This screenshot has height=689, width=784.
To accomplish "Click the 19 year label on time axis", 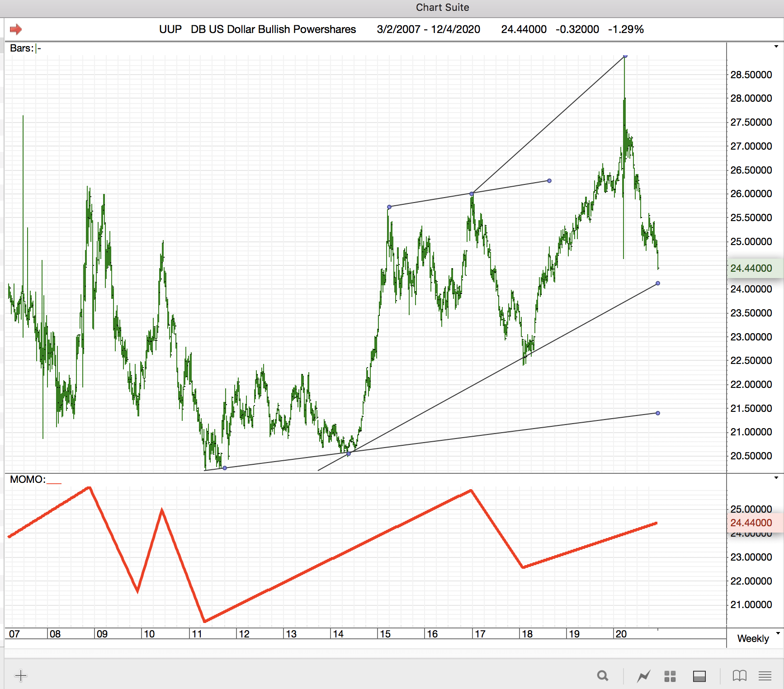I will pyautogui.click(x=574, y=634).
